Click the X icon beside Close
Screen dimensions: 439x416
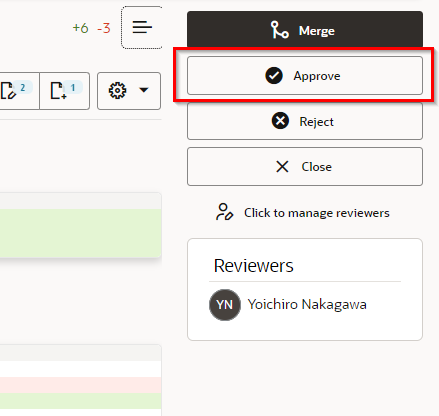pyautogui.click(x=282, y=166)
